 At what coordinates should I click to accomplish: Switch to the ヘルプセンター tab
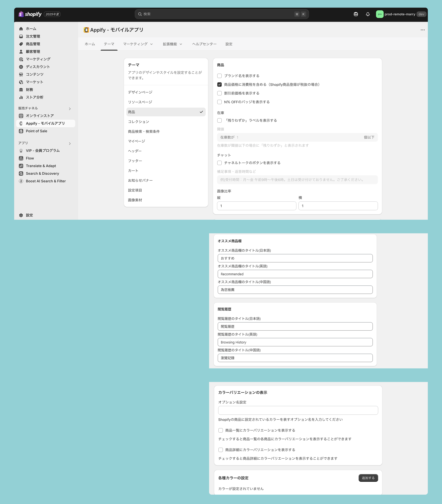coord(204,44)
